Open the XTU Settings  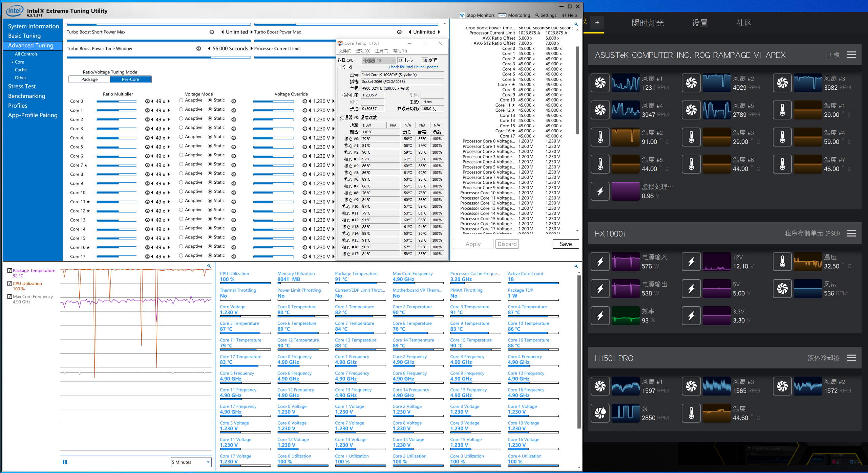point(546,15)
